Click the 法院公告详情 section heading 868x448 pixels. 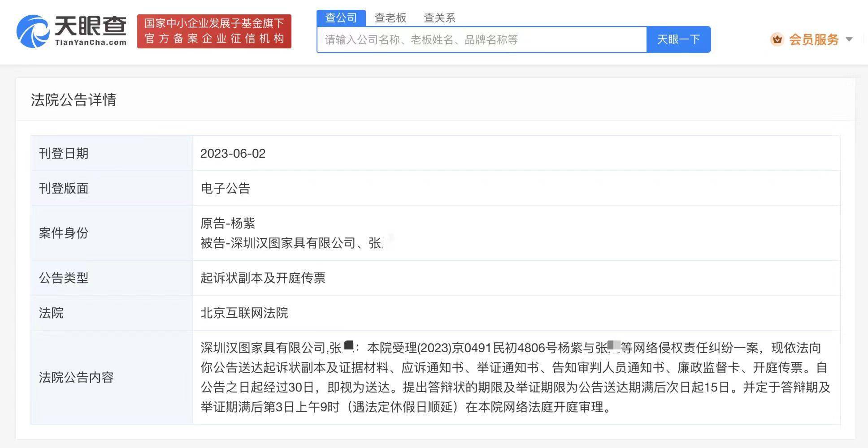(74, 100)
